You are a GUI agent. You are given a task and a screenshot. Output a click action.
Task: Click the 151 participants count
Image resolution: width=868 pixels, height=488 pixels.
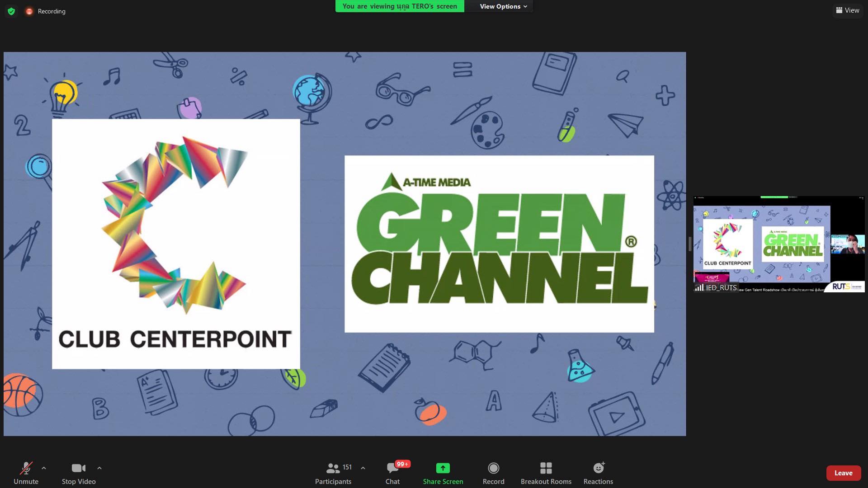pyautogui.click(x=347, y=467)
